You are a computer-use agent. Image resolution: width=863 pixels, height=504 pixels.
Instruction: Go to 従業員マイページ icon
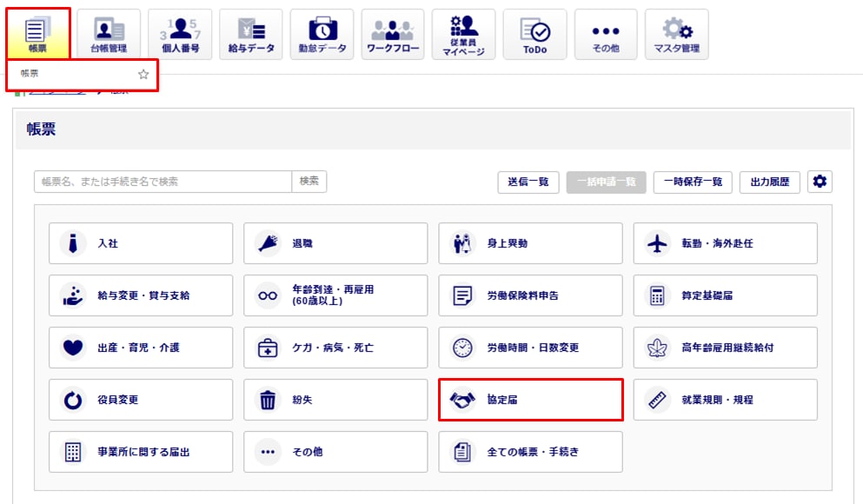pos(463,34)
